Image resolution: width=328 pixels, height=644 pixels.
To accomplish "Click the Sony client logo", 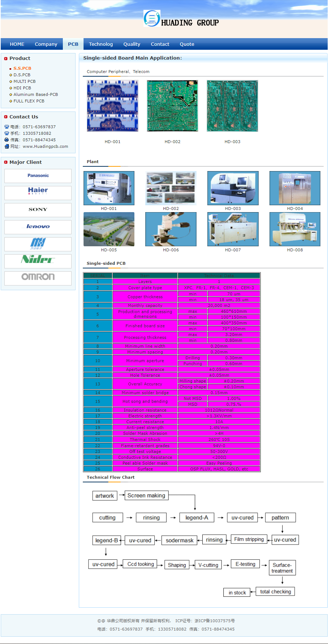I will click(x=38, y=210).
